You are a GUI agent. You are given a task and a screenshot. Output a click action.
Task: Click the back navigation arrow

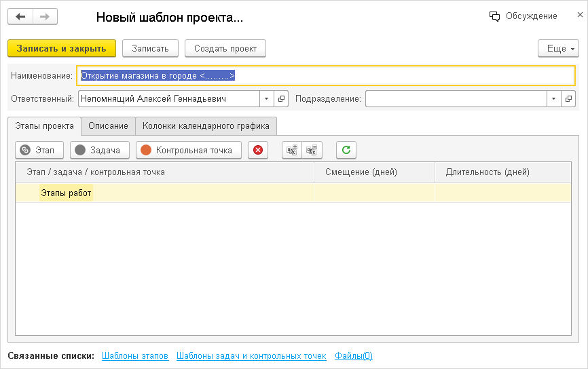pos(20,17)
